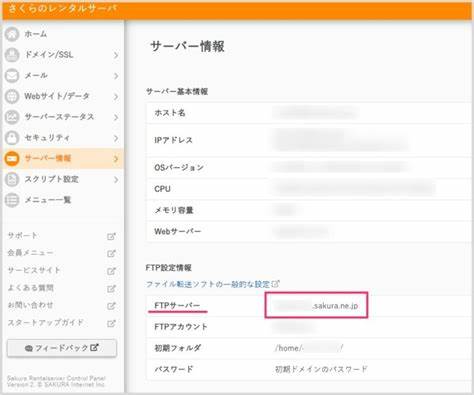Screen dimensions: 474x395
Task: Click the 初期フォルダ label
Action: click(x=177, y=348)
